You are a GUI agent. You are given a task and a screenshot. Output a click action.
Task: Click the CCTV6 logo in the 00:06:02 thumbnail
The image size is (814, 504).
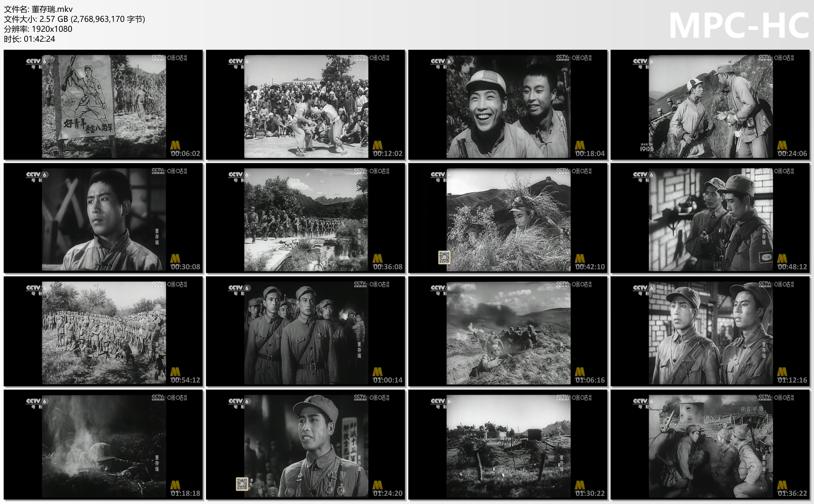coord(36,62)
